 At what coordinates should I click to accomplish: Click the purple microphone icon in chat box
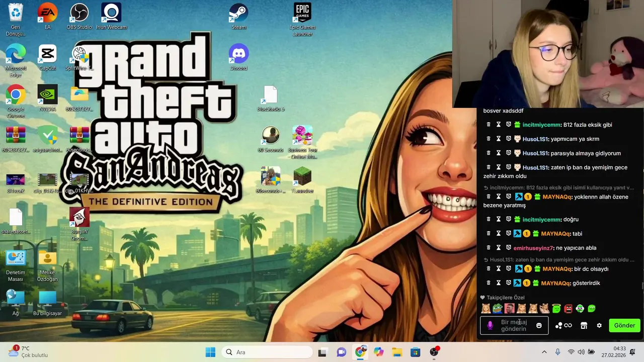point(491,325)
